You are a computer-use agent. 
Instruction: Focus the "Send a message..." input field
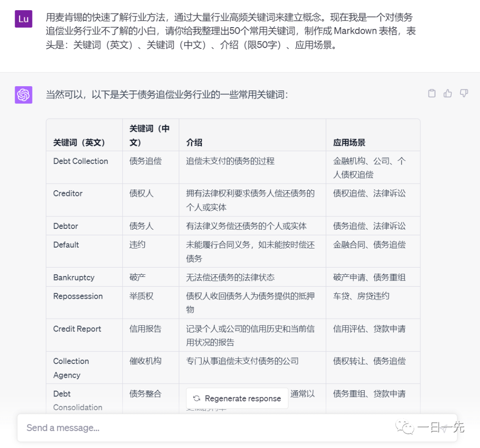coord(200,428)
